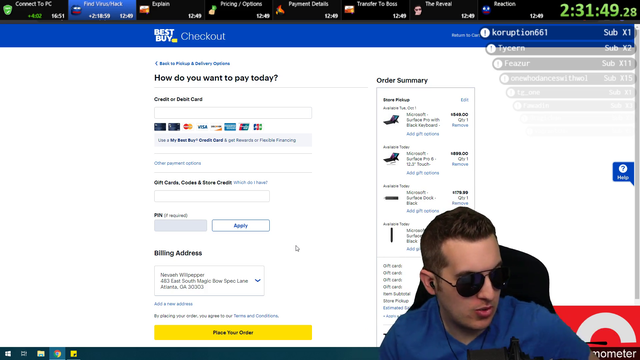The height and width of the screenshot is (360, 640).
Task: Open File Explorer from the taskbar
Action: coord(40,353)
